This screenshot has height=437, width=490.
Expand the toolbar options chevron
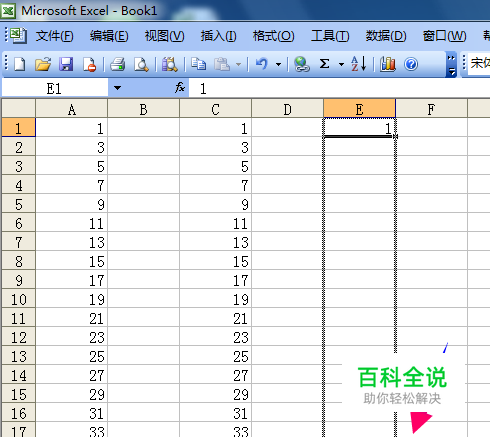451,65
